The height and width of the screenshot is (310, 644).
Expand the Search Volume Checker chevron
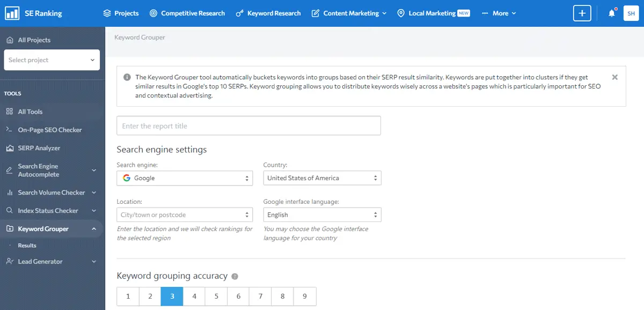point(94,193)
